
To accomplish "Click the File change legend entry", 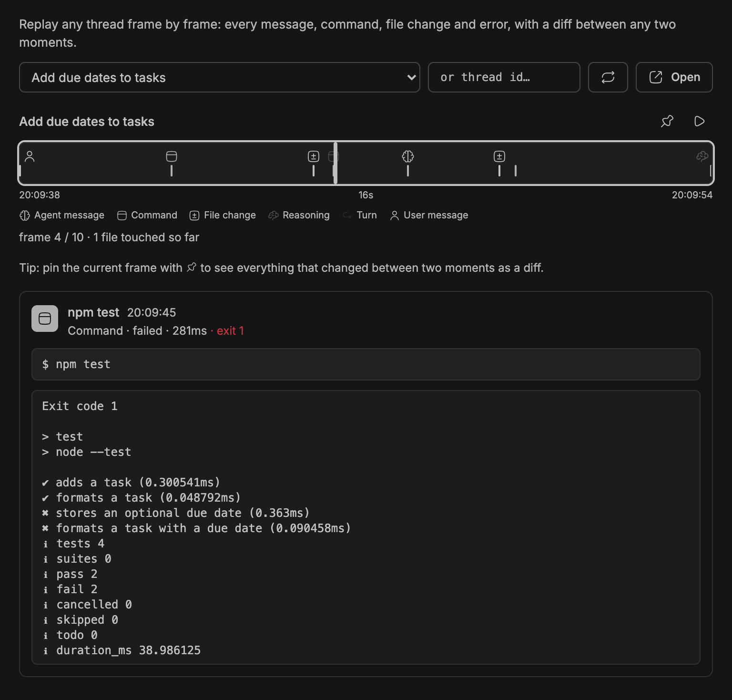I will click(x=223, y=216).
